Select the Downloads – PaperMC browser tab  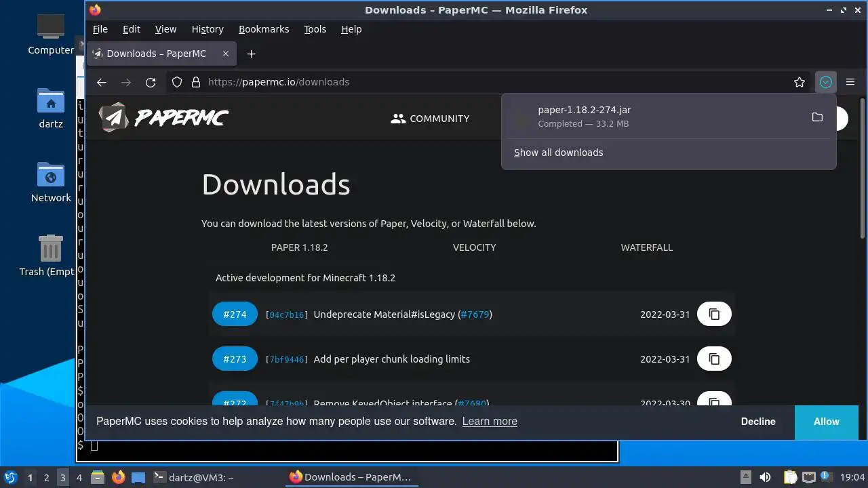tap(161, 54)
